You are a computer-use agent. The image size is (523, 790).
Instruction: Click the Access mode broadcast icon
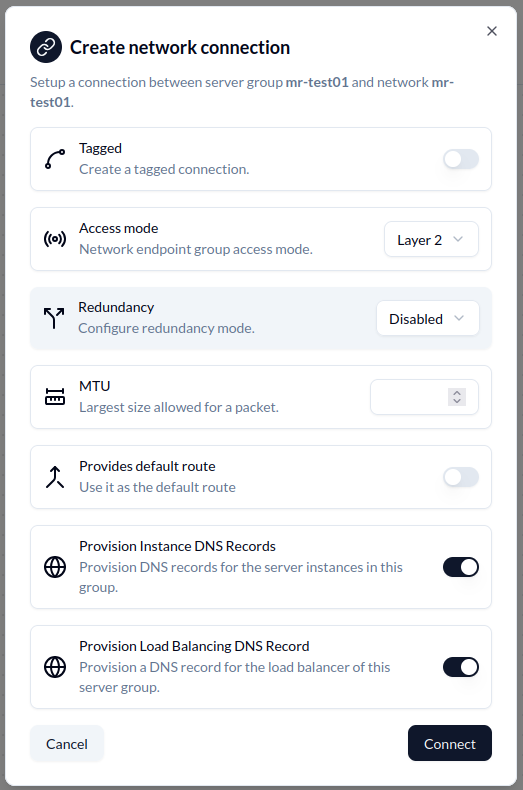[x=55, y=239]
